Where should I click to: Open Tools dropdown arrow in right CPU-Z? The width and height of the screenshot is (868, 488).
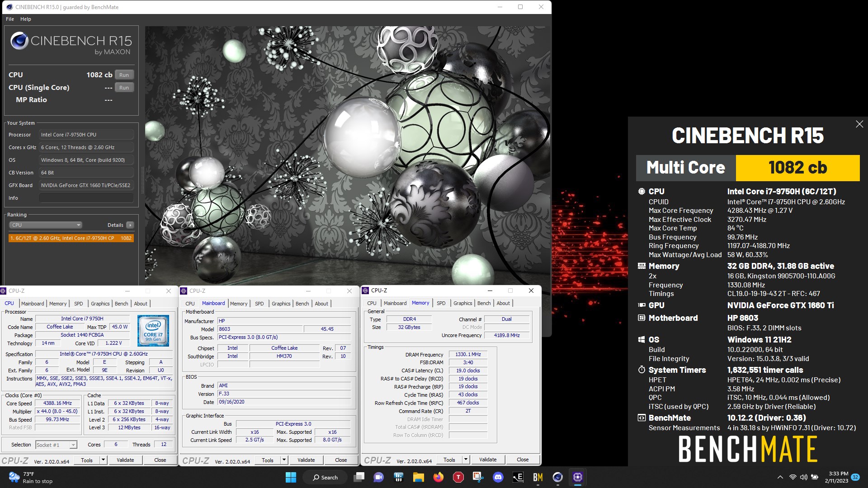pyautogui.click(x=466, y=460)
